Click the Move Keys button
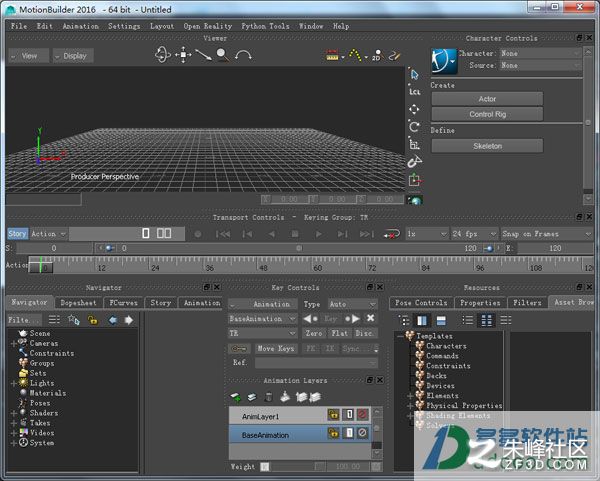This screenshot has width=600, height=481. pos(276,349)
